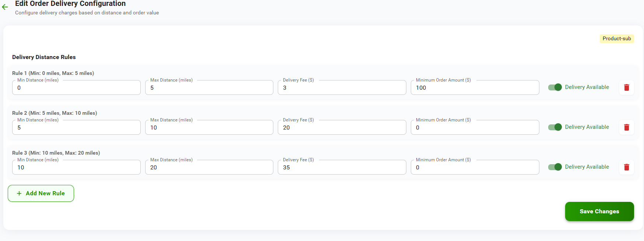Click the Product-sub tag

(616, 39)
